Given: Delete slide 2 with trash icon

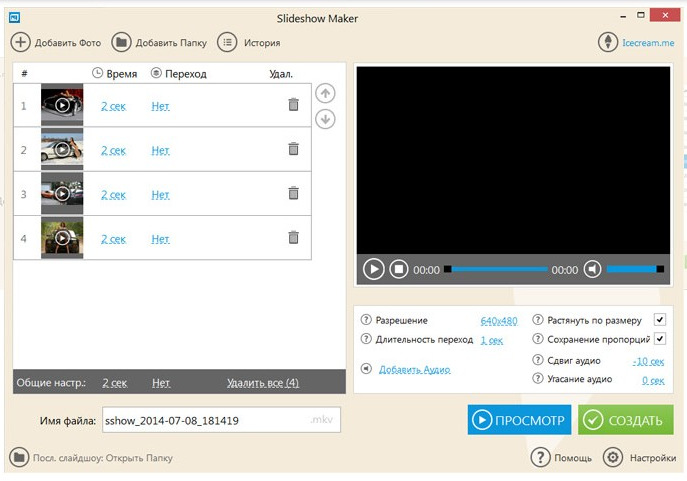Looking at the screenshot, I should point(294,149).
